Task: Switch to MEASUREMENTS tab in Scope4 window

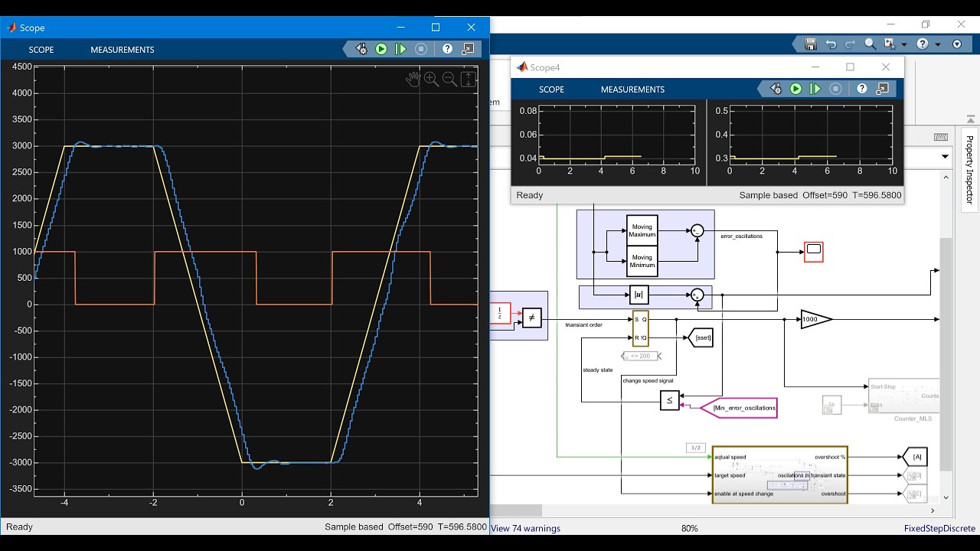Action: click(x=632, y=90)
